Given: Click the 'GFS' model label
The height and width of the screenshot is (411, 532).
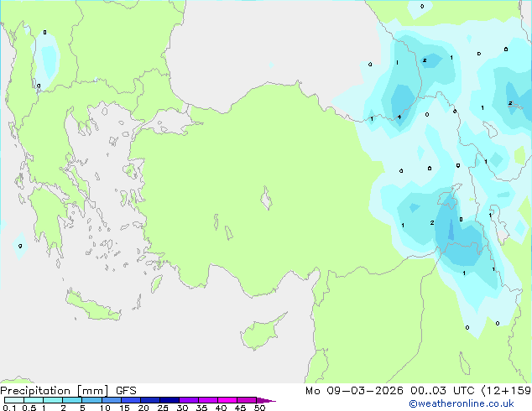Looking at the screenshot, I should pyautogui.click(x=126, y=391).
